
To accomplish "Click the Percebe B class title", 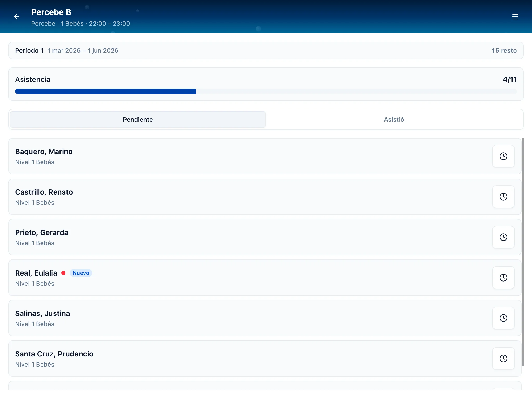I will pos(51,12).
